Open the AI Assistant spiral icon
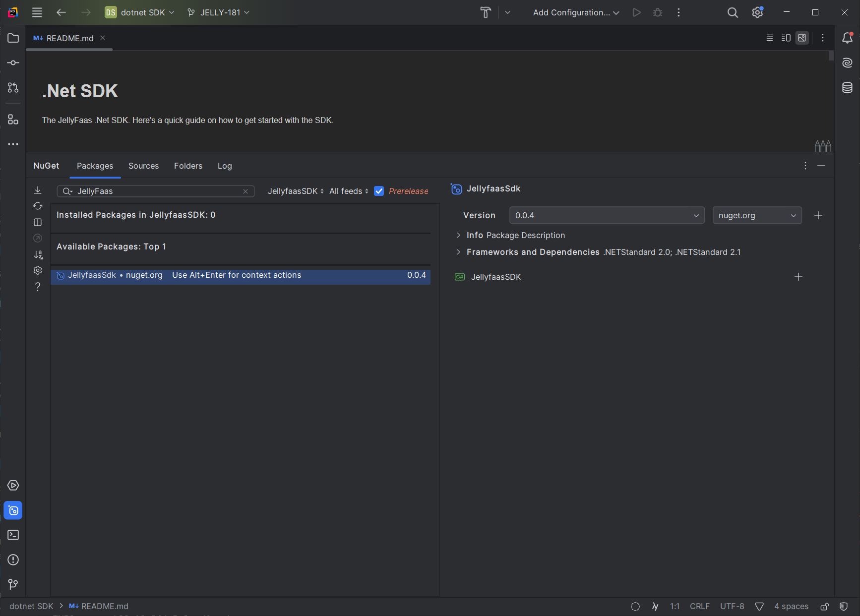The width and height of the screenshot is (860, 616). coord(848,62)
